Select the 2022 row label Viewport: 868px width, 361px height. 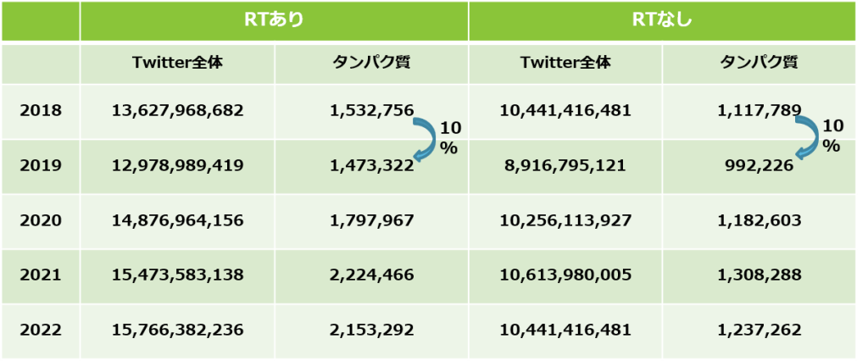[x=41, y=330]
